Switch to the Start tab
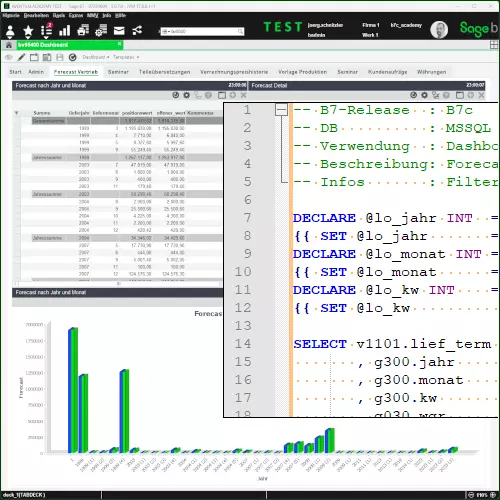The height and width of the screenshot is (500, 500). coord(15,72)
